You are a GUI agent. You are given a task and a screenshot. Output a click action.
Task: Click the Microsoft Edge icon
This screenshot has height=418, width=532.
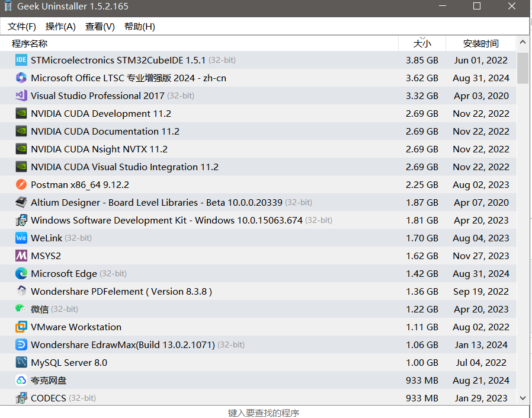(x=21, y=273)
